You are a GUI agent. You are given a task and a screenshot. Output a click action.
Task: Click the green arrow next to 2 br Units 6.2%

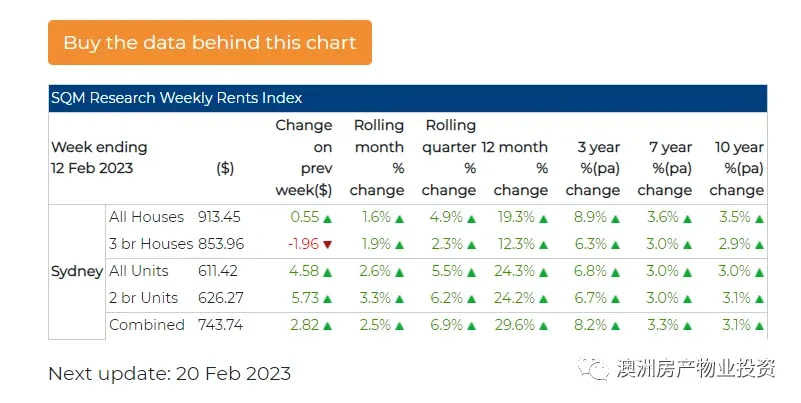(472, 299)
